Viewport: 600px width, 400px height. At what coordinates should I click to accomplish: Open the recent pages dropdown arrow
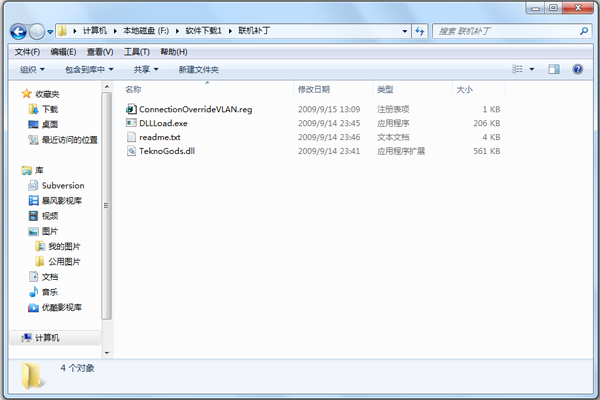(x=50, y=32)
